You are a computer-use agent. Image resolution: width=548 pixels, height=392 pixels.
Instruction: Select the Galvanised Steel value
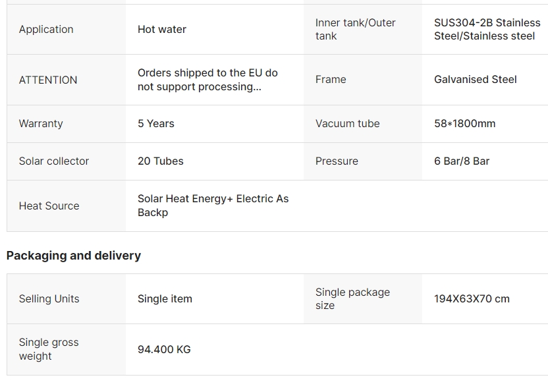(475, 79)
